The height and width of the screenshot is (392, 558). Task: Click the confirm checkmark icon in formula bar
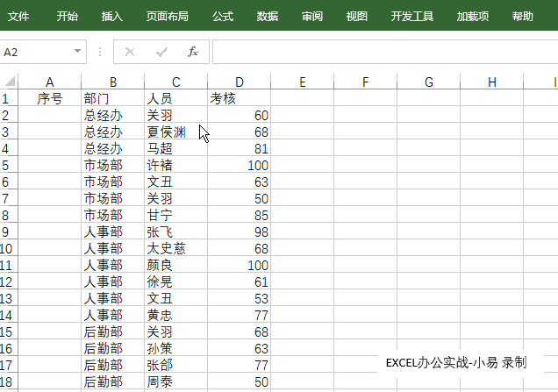tap(161, 52)
